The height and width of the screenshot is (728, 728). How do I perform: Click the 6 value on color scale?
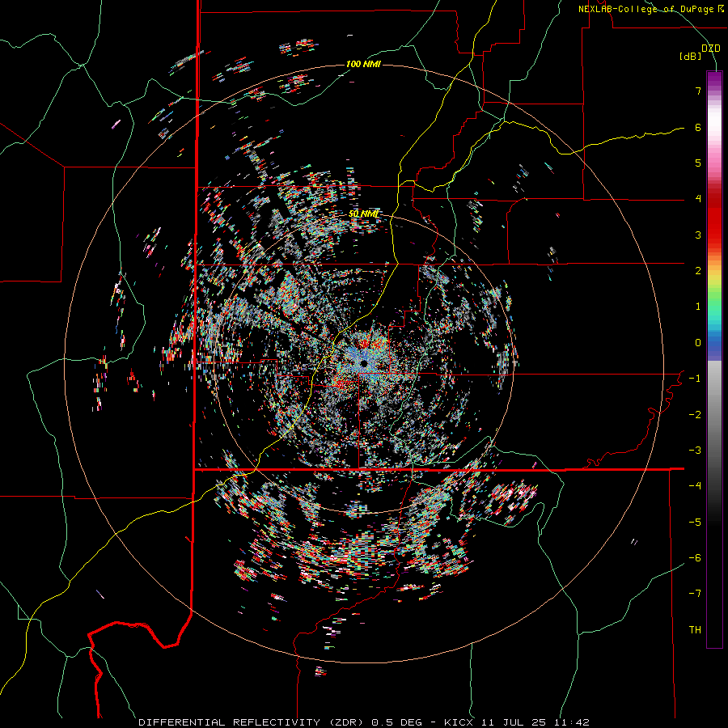[698, 127]
